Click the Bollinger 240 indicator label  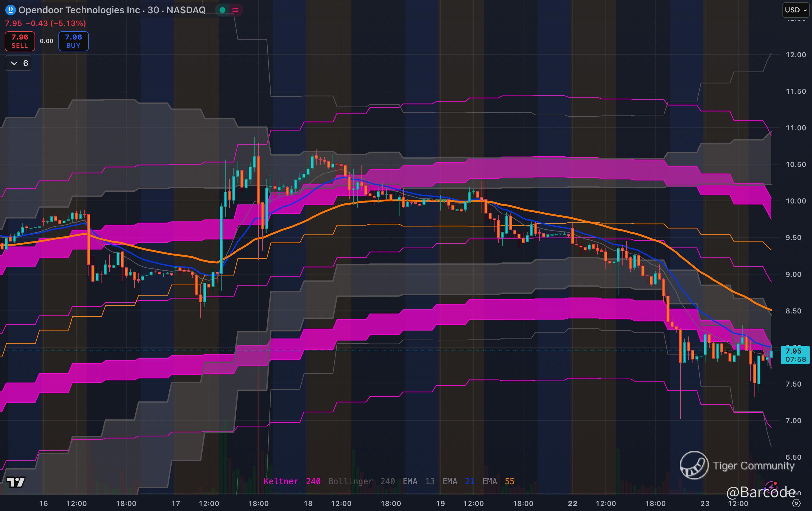pyautogui.click(x=361, y=481)
